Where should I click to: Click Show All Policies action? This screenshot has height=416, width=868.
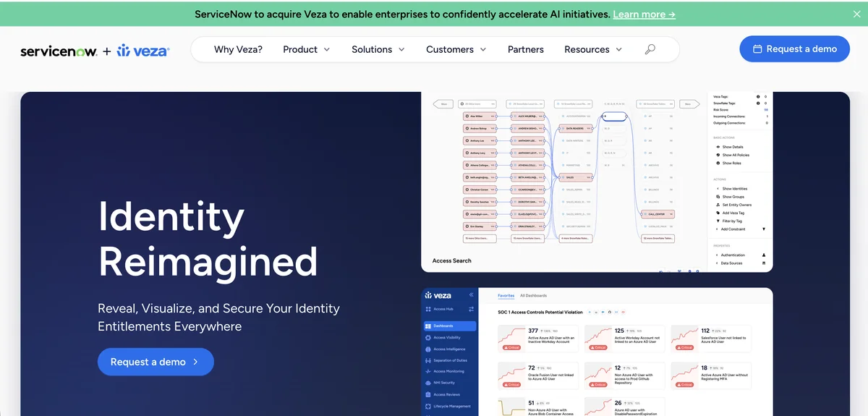pyautogui.click(x=732, y=155)
